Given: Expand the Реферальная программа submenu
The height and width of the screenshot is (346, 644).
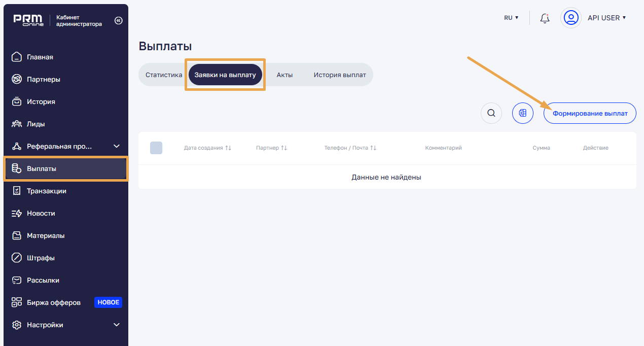Looking at the screenshot, I should click(116, 146).
